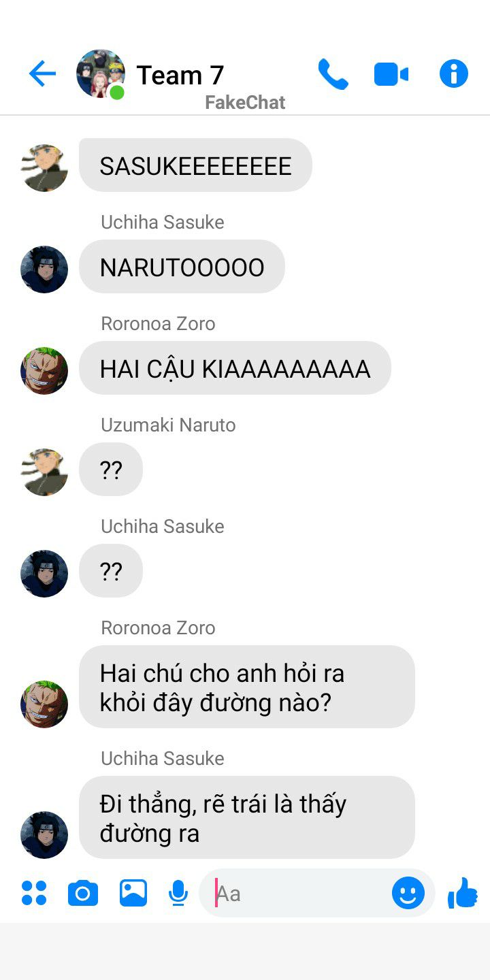490x980 pixels.
Task: Tap the Team 7 group avatar
Action: click(x=101, y=73)
